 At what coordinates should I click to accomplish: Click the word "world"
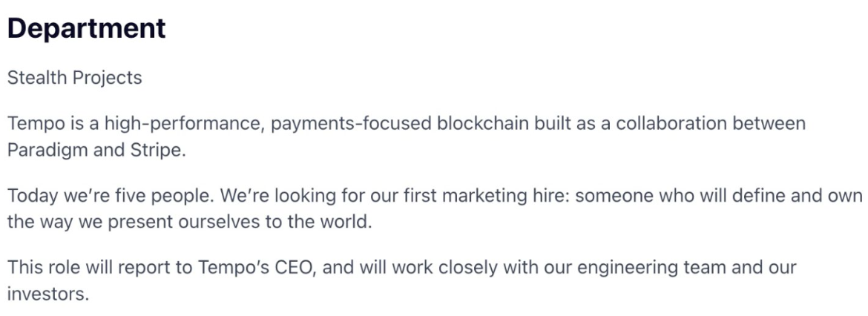343,222
